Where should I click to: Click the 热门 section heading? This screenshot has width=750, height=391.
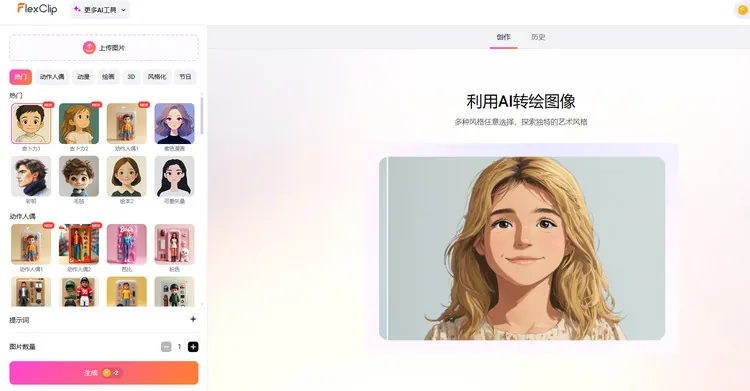click(16, 95)
